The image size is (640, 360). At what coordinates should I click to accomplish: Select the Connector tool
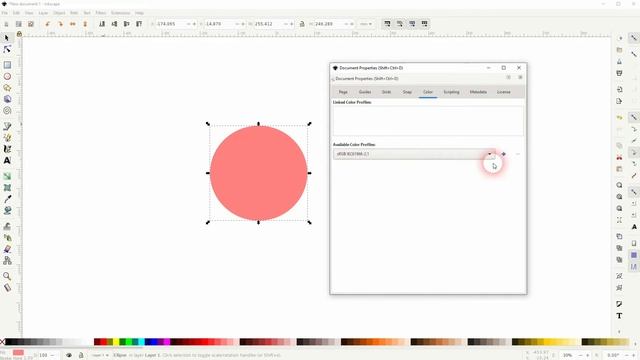[7, 260]
